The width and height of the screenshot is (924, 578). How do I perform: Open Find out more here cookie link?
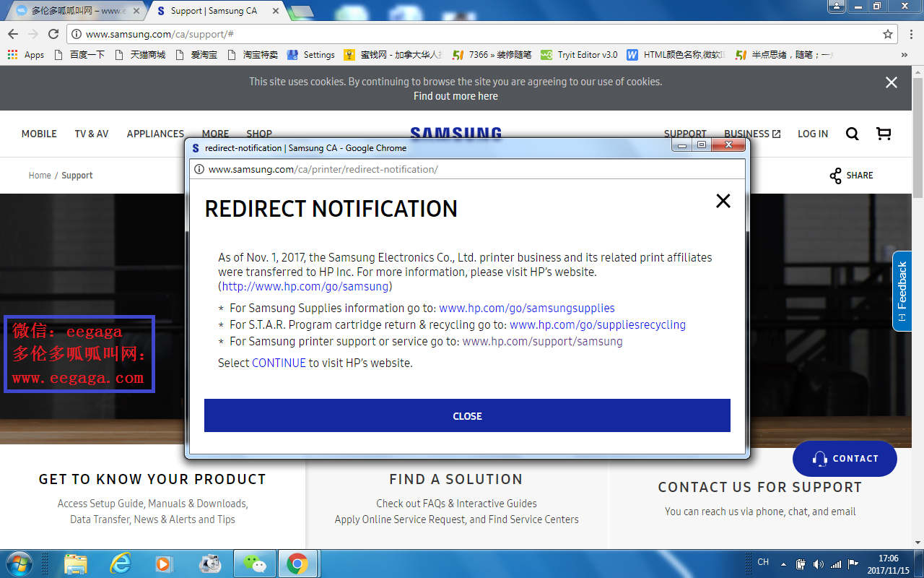click(x=456, y=96)
